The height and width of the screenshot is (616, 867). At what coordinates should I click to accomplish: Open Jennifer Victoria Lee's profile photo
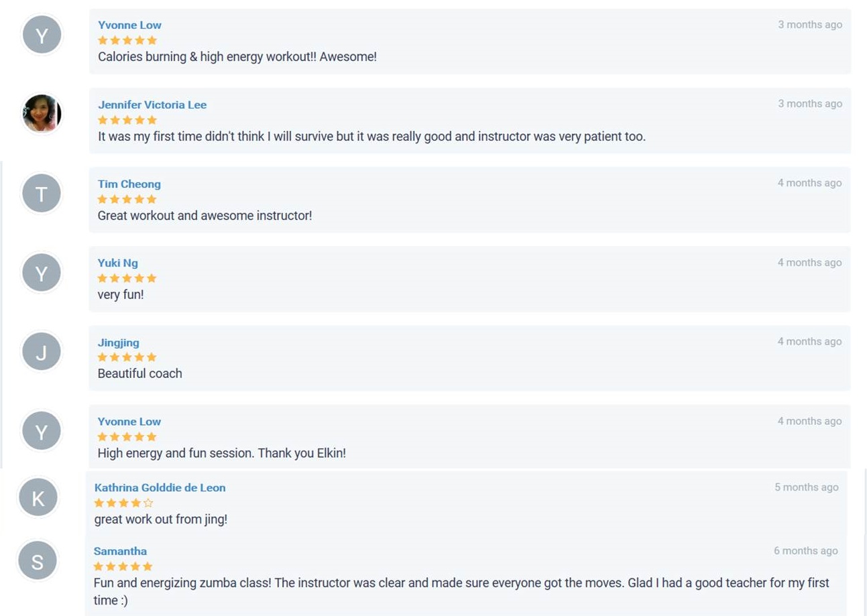pyautogui.click(x=42, y=113)
